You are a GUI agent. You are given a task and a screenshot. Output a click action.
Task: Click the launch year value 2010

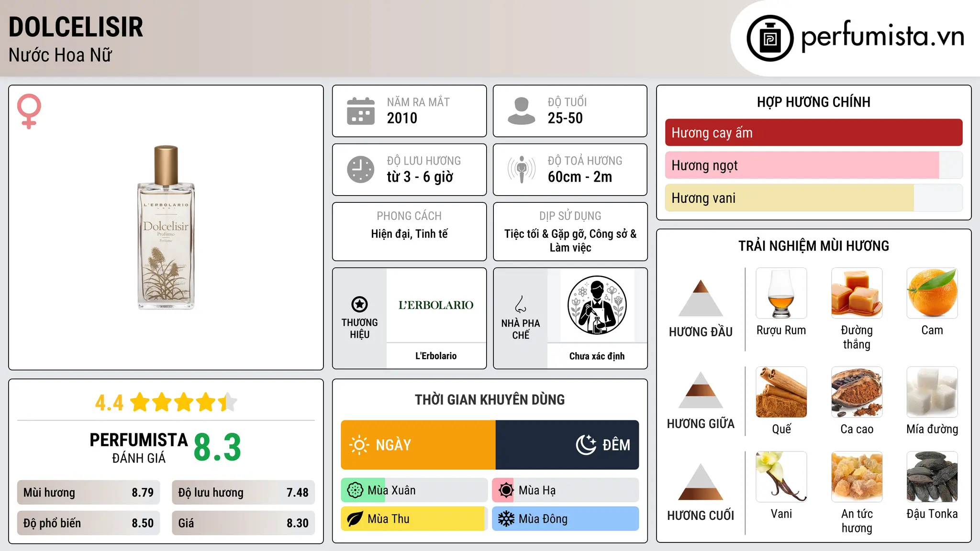pos(402,118)
